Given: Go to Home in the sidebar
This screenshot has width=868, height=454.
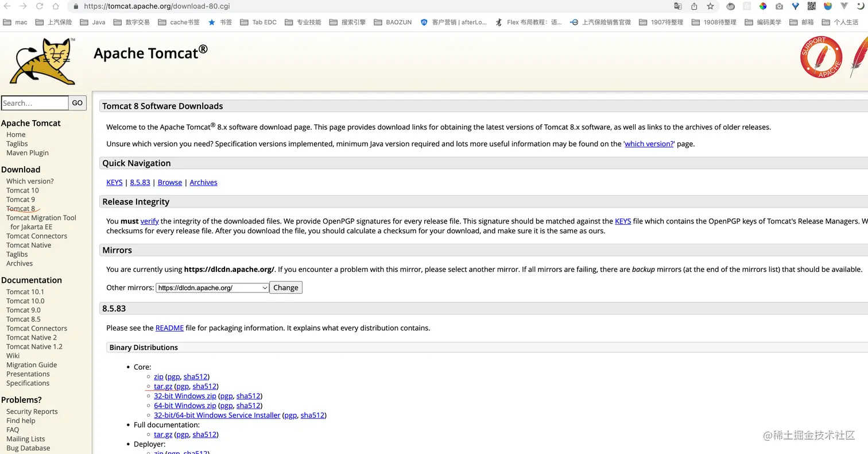Looking at the screenshot, I should pyautogui.click(x=16, y=134).
